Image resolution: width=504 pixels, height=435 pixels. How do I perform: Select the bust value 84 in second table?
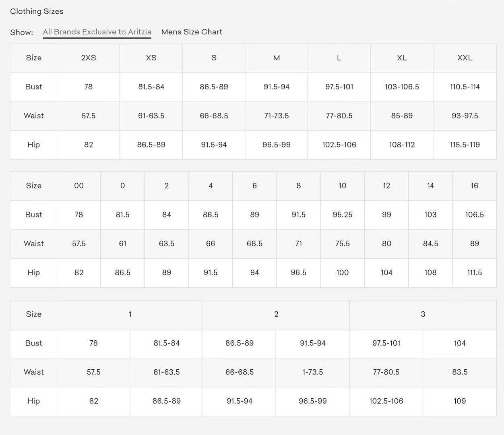(x=167, y=215)
